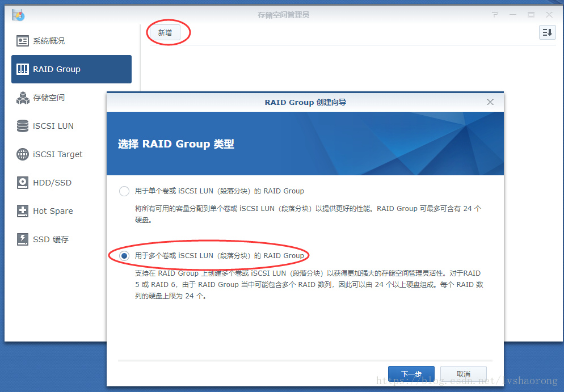Go to RAID Group section
The image size is (564, 392).
click(x=71, y=69)
